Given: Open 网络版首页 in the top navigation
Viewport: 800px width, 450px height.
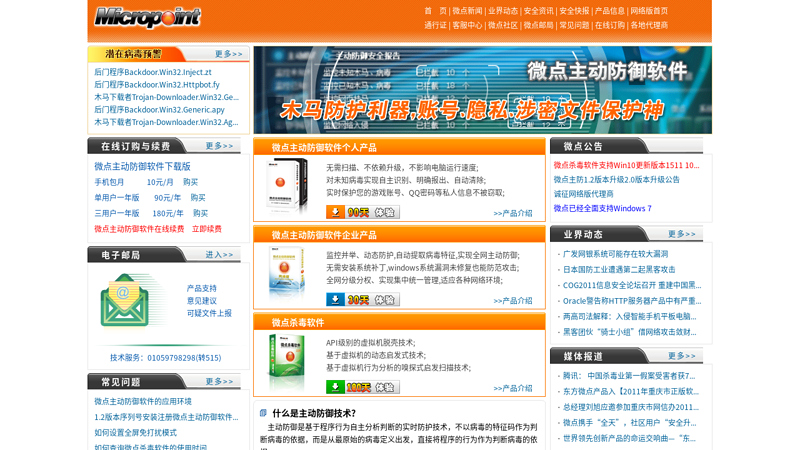Looking at the screenshot, I should click(649, 11).
